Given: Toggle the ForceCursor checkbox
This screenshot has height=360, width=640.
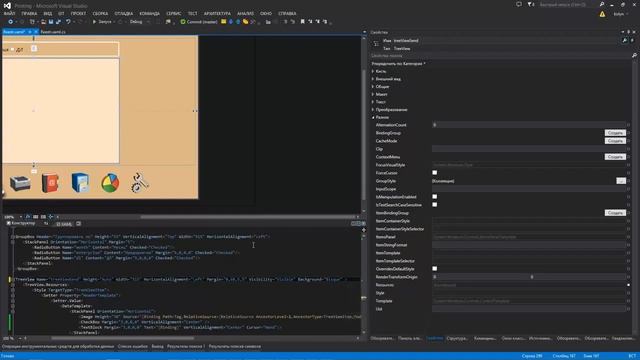Looking at the screenshot, I should tap(435, 173).
